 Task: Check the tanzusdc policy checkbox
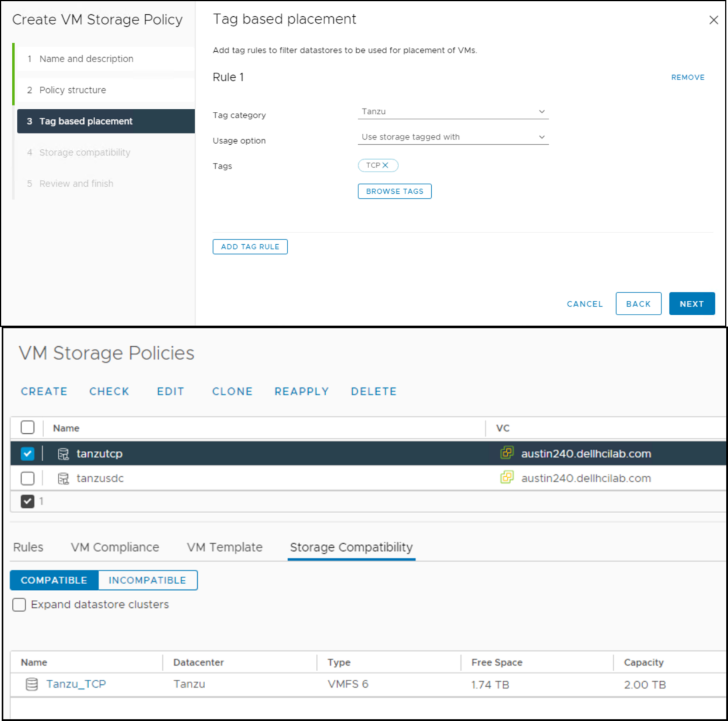point(28,478)
